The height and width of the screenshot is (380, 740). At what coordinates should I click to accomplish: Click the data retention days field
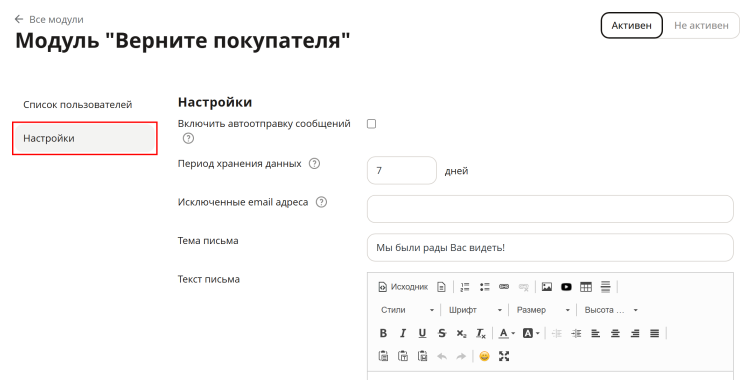tap(402, 170)
